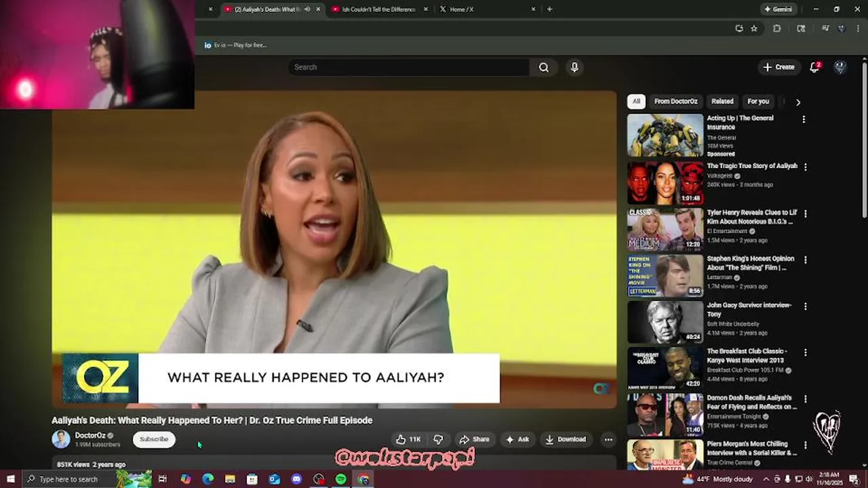Click the YouTube search input field
This screenshot has height=488, width=868.
(x=409, y=67)
